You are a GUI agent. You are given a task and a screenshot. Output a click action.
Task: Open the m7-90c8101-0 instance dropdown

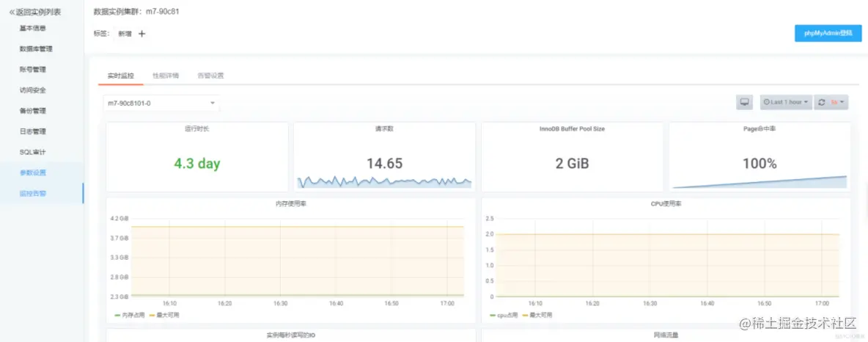pos(161,103)
